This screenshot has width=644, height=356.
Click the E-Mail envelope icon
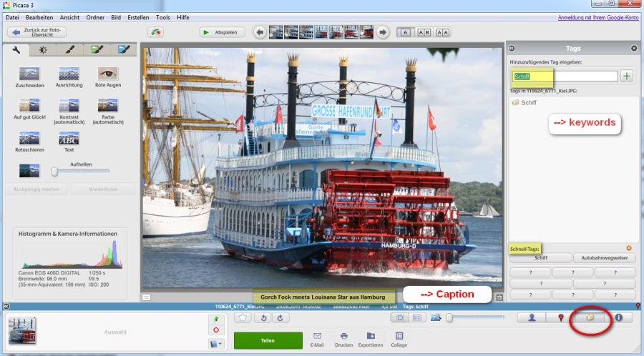317,336
